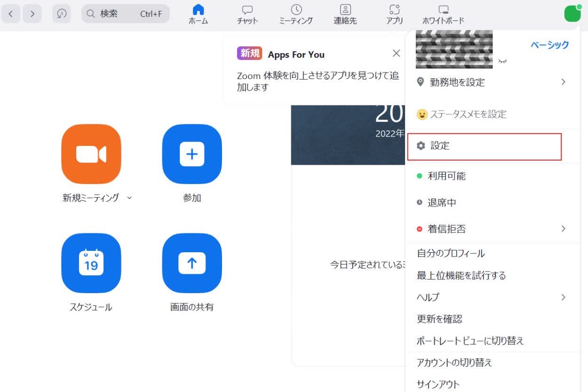Image resolution: width=588 pixels, height=392 pixels.
Task: Open the ホワイトボード tab
Action: pyautogui.click(x=443, y=15)
